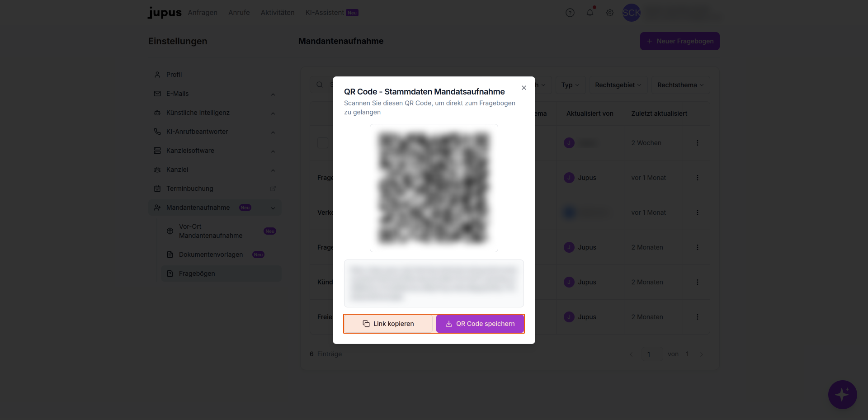This screenshot has width=868, height=420.
Task: Click the Jupus avatar in the Frage row updated vor 1 Monat
Action: coord(569,178)
